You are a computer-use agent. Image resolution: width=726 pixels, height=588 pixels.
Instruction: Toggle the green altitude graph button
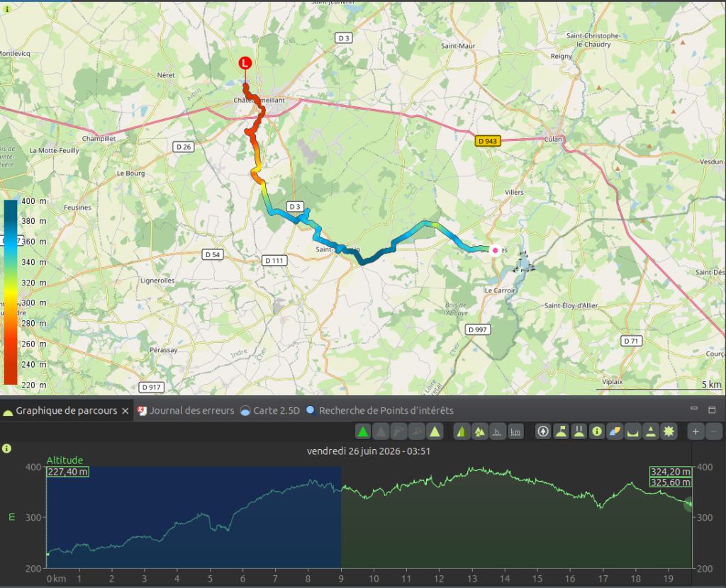click(x=363, y=431)
